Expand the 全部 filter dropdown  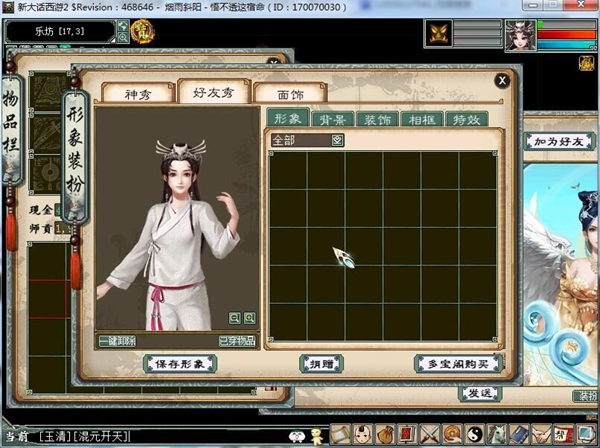(x=338, y=140)
